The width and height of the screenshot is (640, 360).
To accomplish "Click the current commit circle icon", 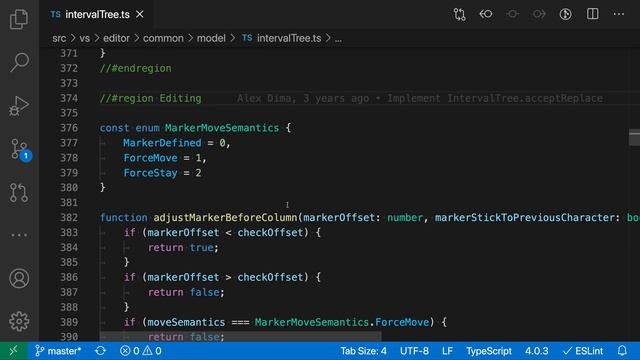I will (512, 14).
